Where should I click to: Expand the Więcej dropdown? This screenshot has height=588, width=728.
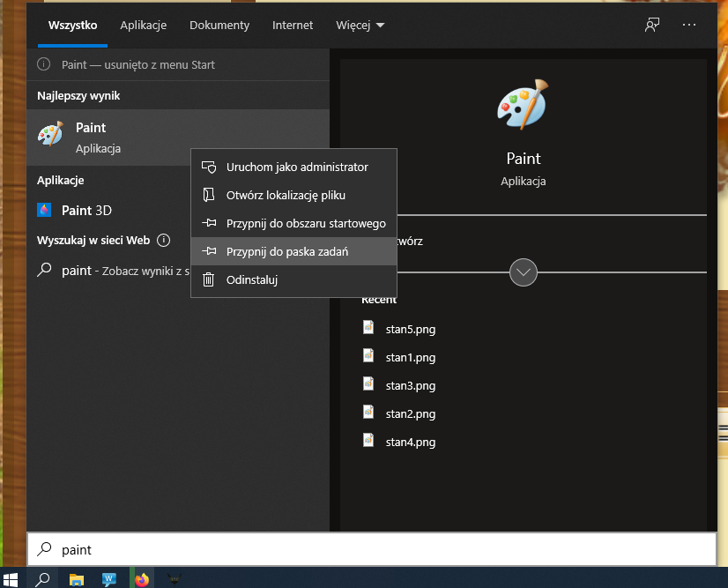[360, 25]
